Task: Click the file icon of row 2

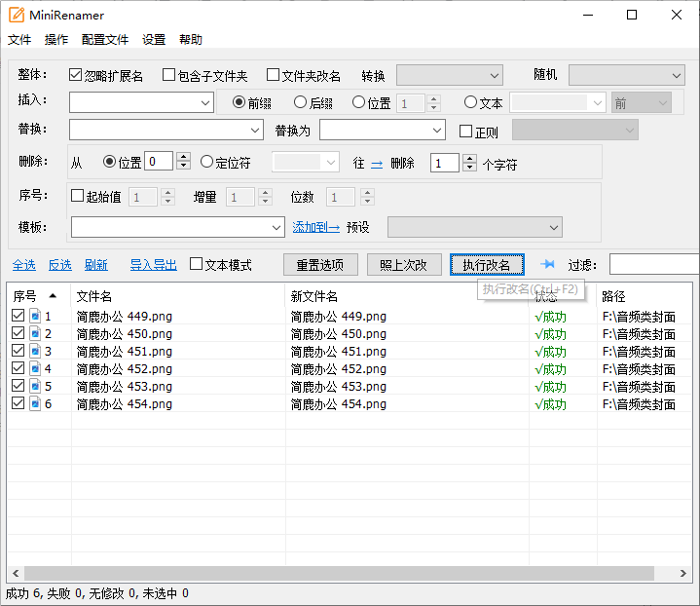Action: coord(35,333)
